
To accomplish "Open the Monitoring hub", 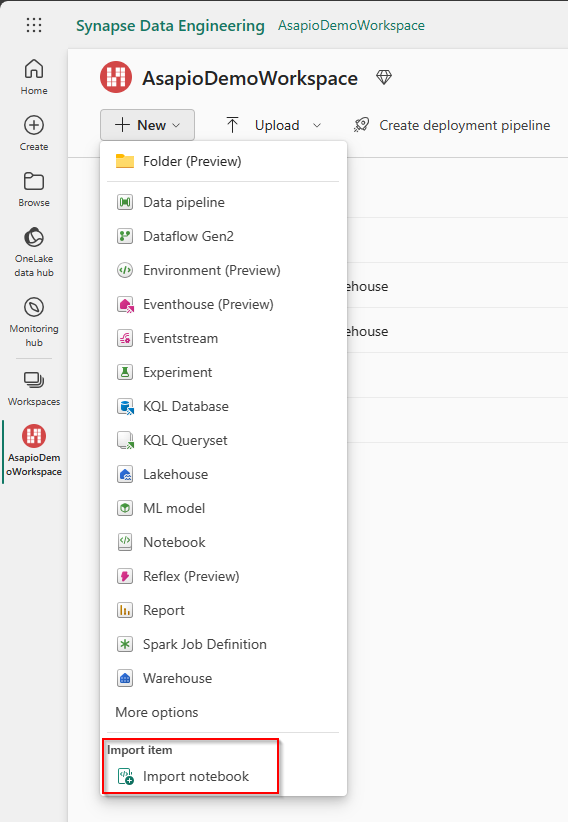I will pos(34,322).
